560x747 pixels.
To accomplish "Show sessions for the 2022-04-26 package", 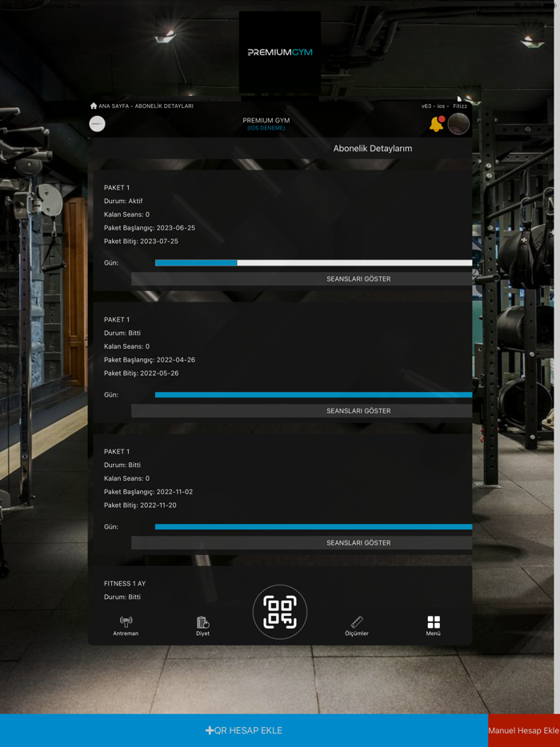I will (302, 410).
